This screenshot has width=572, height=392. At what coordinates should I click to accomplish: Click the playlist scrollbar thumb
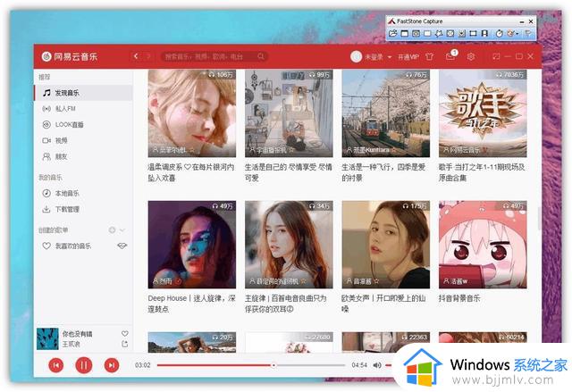tap(539, 218)
